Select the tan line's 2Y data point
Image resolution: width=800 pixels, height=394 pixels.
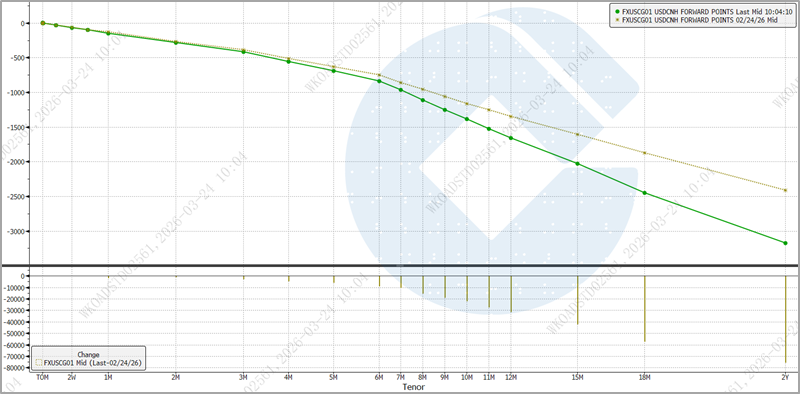tap(786, 190)
